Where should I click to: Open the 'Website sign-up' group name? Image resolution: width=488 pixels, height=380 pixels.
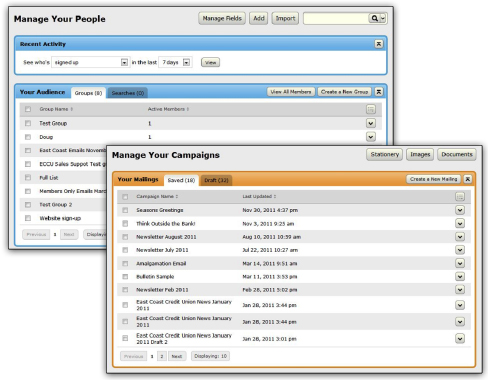60,218
